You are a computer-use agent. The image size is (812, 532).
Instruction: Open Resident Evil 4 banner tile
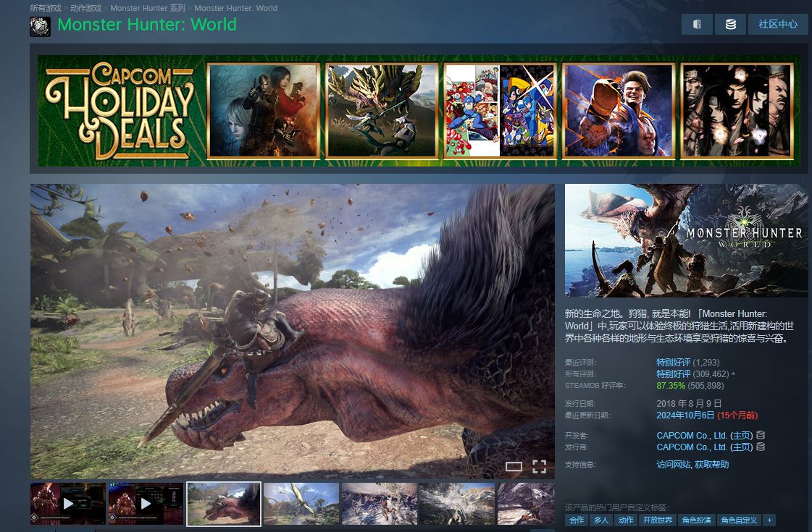[x=263, y=110]
